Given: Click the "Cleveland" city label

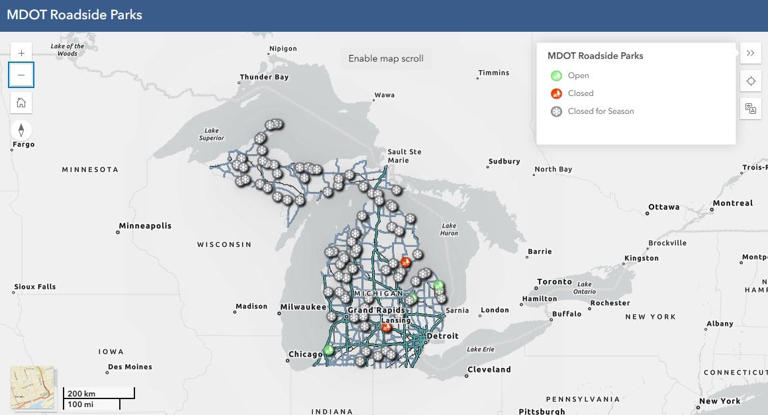Looking at the screenshot, I should (x=489, y=369).
